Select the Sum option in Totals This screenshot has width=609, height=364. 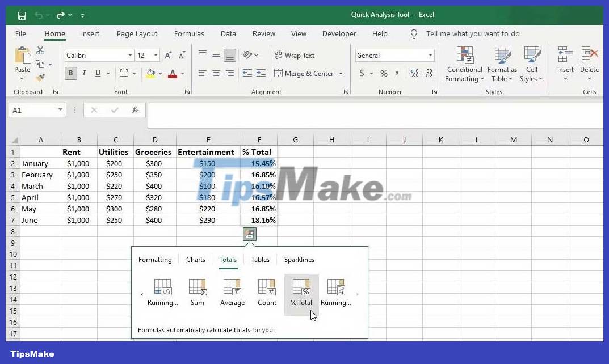click(x=198, y=291)
